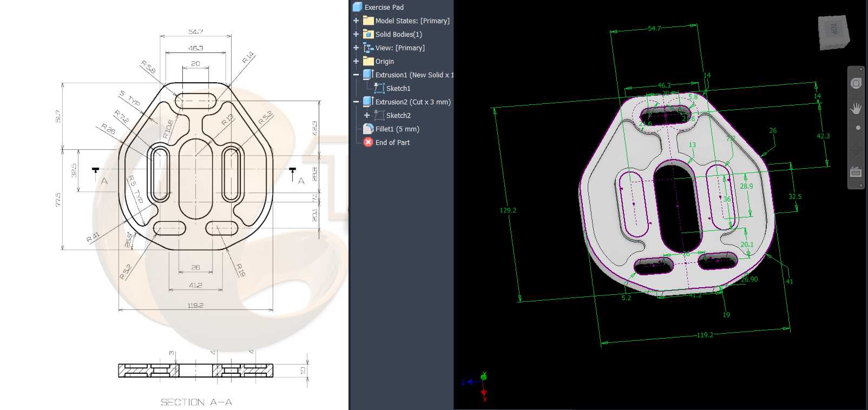The width and height of the screenshot is (868, 410).
Task: Click the 28.9 dimension in 3D view
Action: [746, 186]
